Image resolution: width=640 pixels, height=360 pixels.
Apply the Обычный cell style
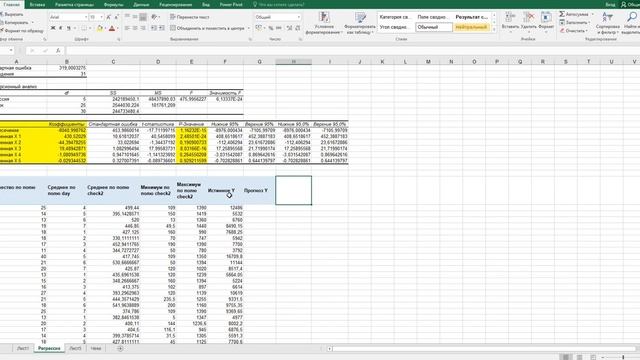click(434, 27)
